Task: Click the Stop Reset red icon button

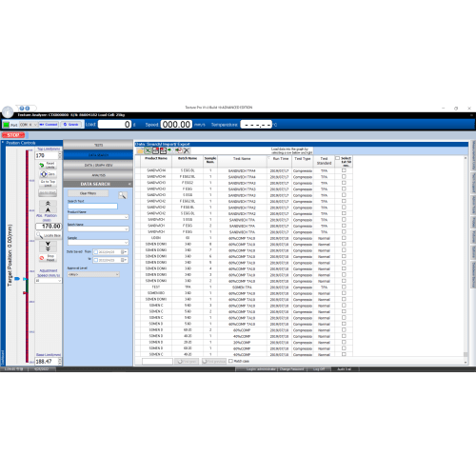Action: tap(48, 258)
